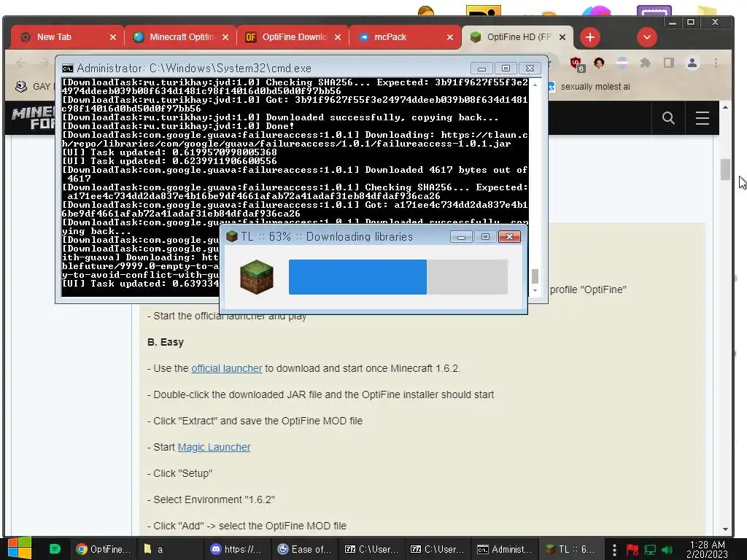Click the Minecraft Forum logo
747x560 pixels.
(x=34, y=117)
